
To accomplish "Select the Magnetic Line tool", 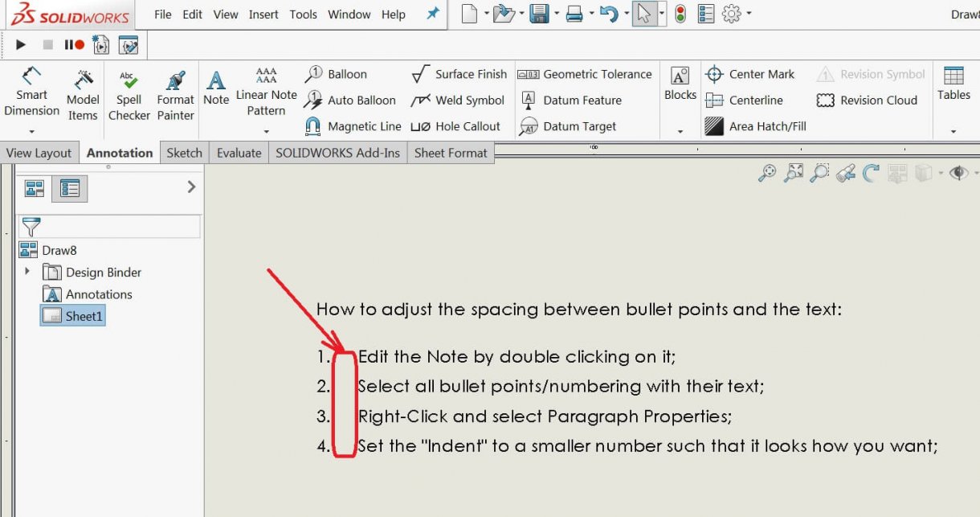I will click(352, 126).
